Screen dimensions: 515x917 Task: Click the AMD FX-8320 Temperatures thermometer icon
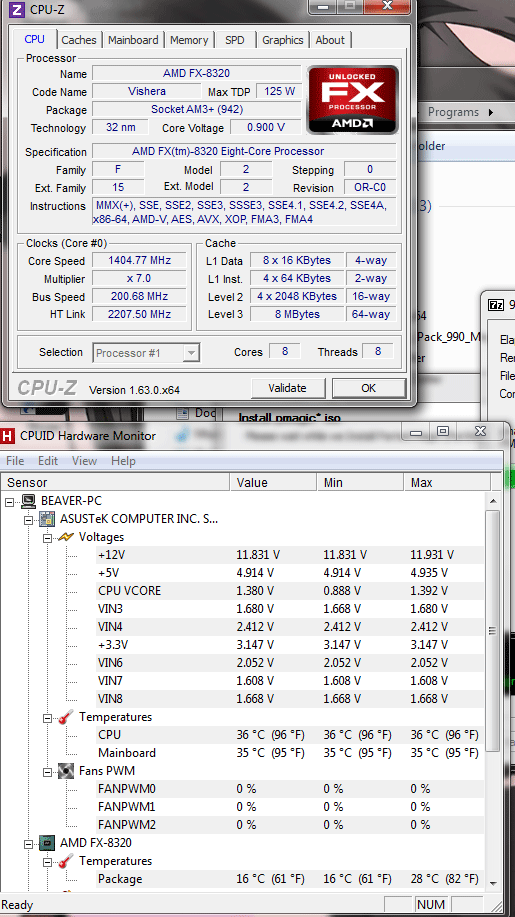point(66,861)
